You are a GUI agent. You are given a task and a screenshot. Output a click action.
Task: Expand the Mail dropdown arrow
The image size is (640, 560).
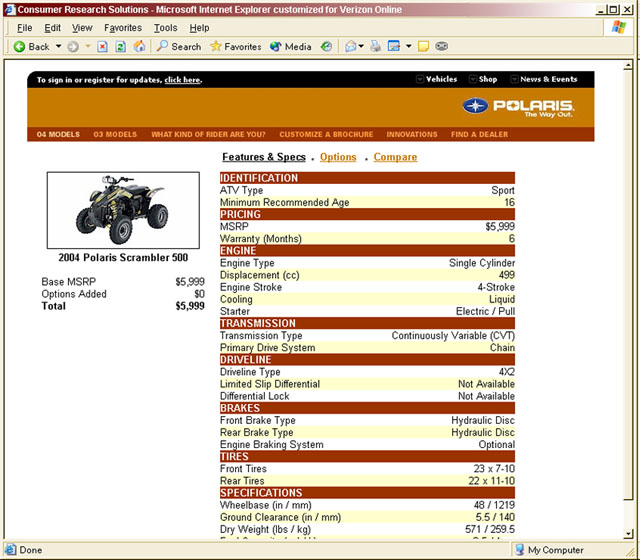pos(361,47)
